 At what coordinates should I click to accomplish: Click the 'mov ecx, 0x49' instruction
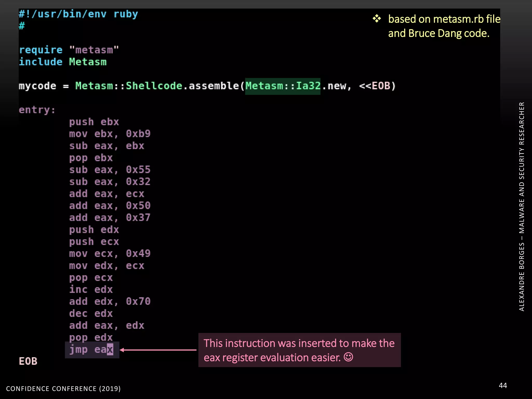110,254
